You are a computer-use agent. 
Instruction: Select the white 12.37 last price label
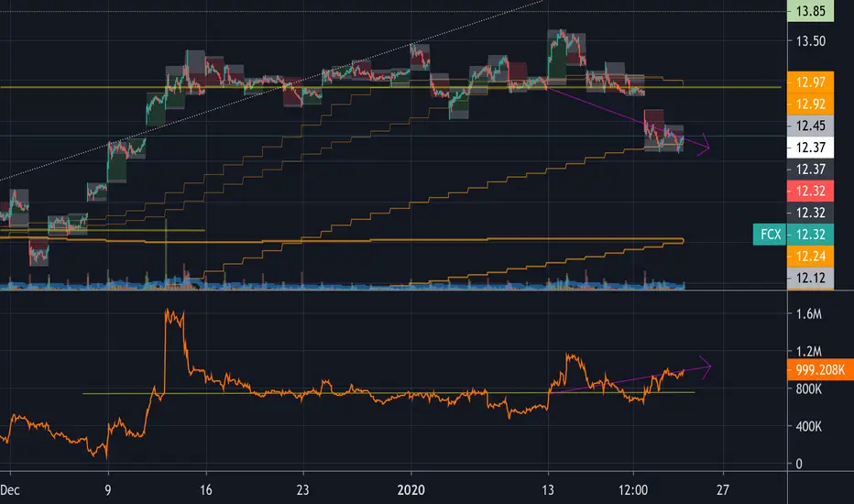(x=810, y=148)
